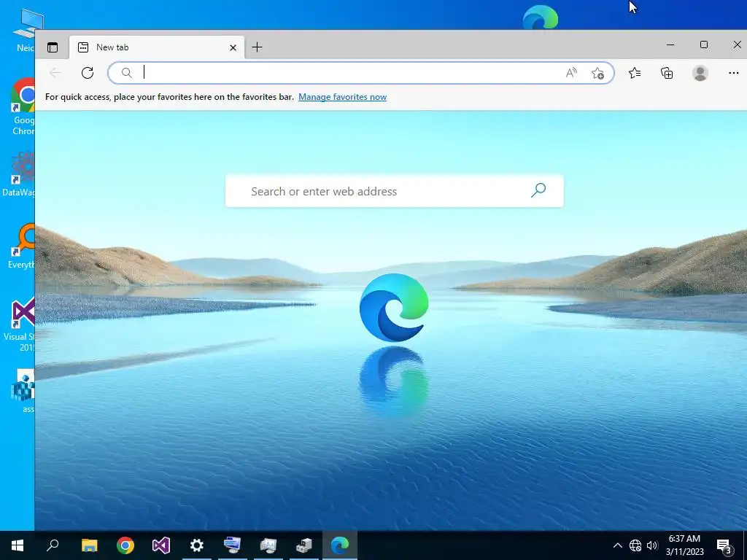Open volume speaker tray icon

click(651, 545)
